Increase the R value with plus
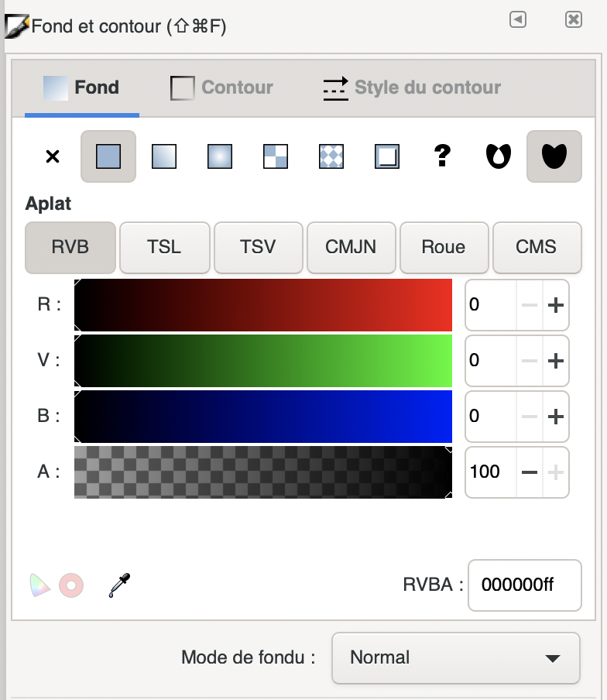The image size is (607, 700). 555,305
